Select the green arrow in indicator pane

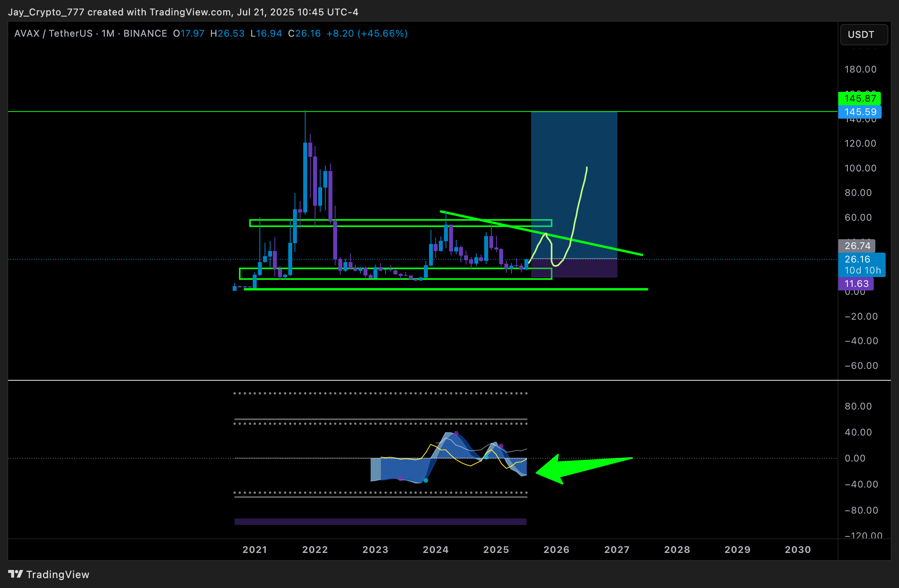coord(584,468)
